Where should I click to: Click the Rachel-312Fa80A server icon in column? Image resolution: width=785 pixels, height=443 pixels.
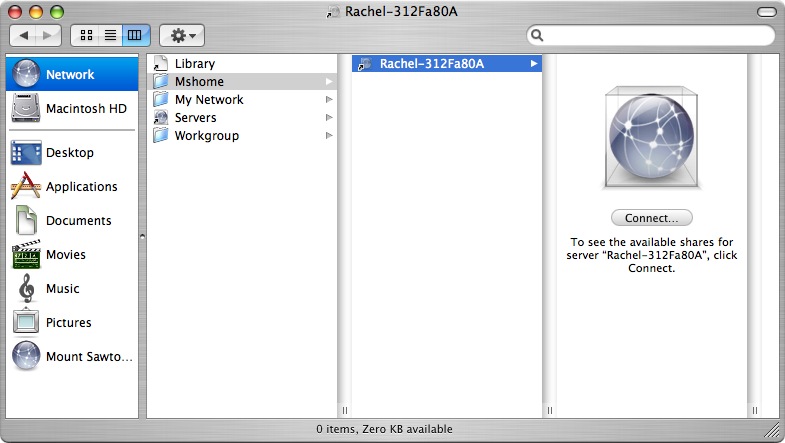(365, 64)
